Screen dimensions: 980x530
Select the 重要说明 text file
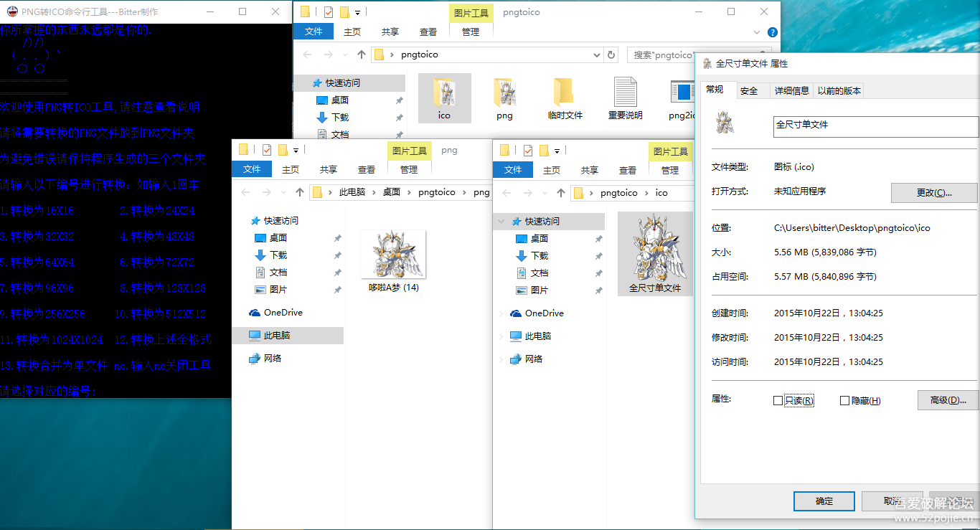pos(625,98)
